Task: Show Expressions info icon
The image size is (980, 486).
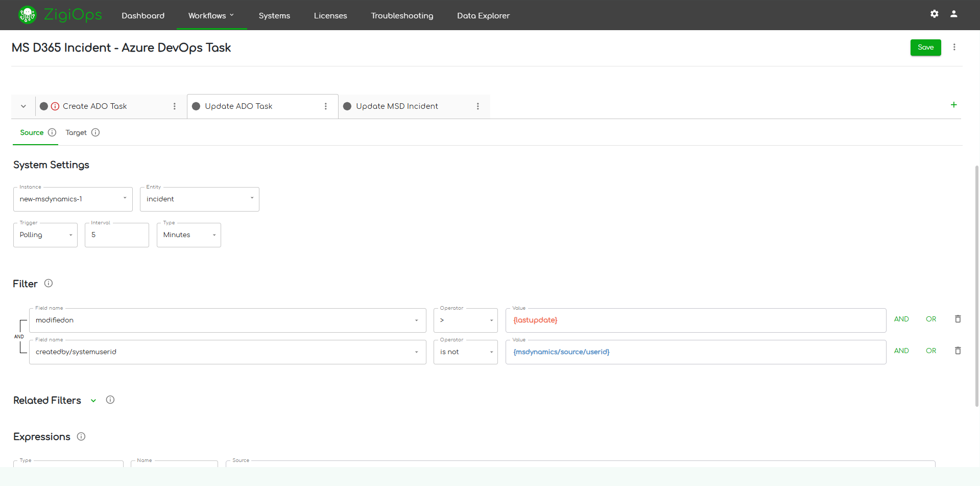Action: click(81, 436)
